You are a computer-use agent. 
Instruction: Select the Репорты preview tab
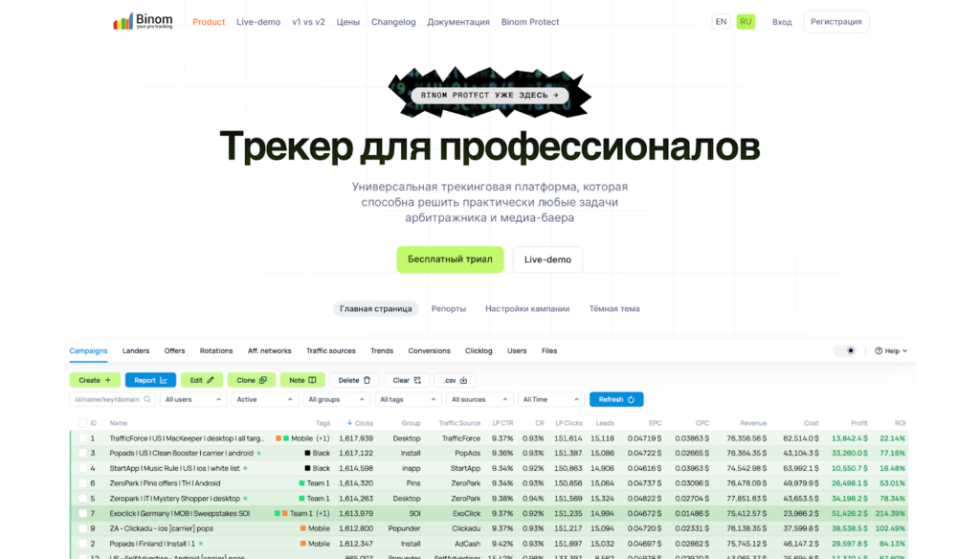pyautogui.click(x=449, y=309)
